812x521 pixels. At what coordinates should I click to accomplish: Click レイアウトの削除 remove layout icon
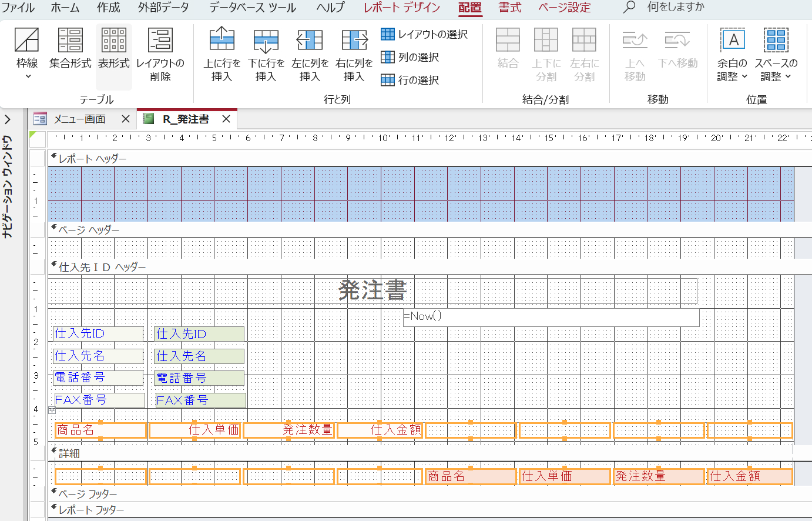pos(160,55)
